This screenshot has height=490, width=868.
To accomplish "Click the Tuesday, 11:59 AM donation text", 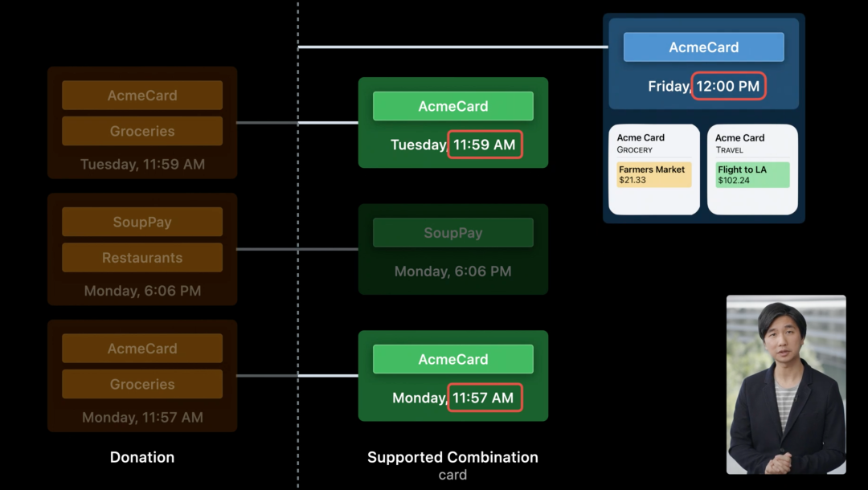I will [142, 165].
